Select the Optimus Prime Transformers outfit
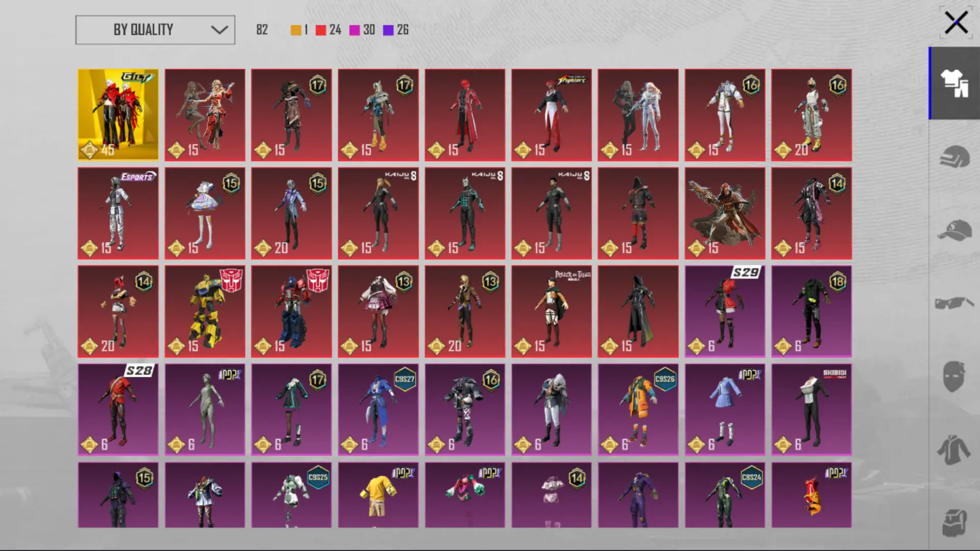The image size is (980, 551). [x=291, y=311]
